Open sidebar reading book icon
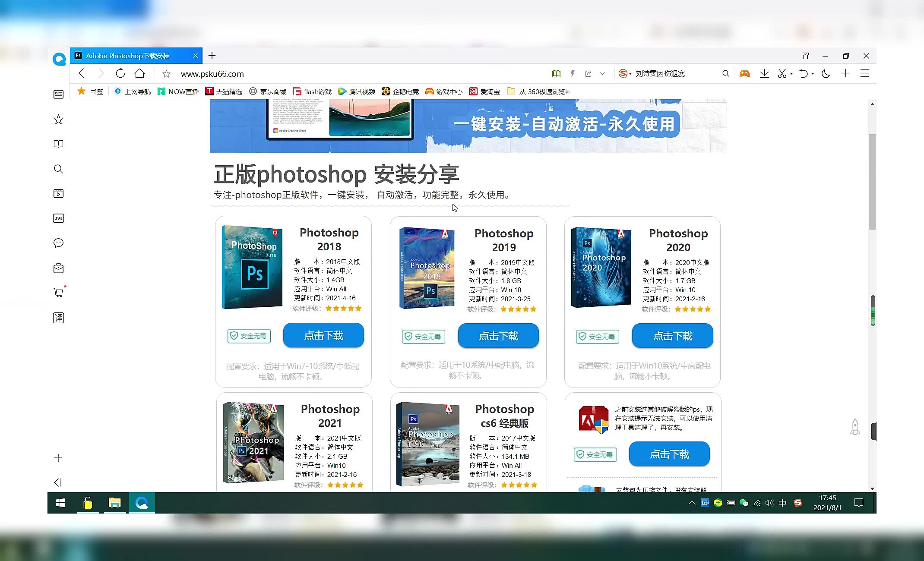The width and height of the screenshot is (924, 561). (58, 144)
